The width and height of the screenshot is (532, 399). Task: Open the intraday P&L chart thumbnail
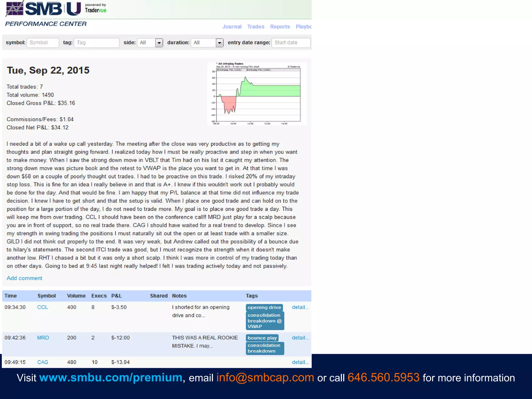(x=257, y=94)
